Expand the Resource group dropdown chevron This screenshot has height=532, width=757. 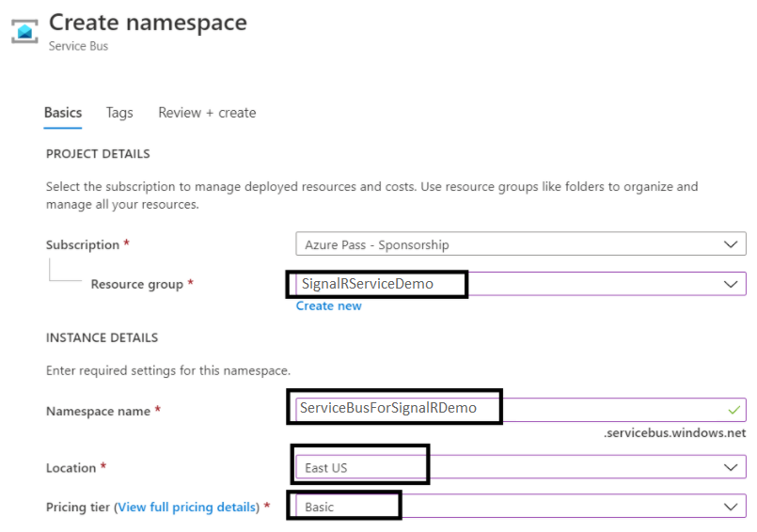pyautogui.click(x=731, y=285)
